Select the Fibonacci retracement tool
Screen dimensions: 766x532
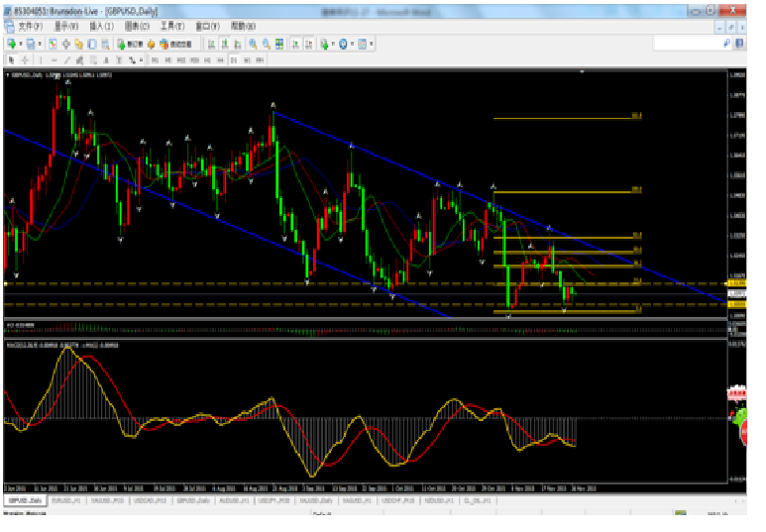[x=93, y=60]
